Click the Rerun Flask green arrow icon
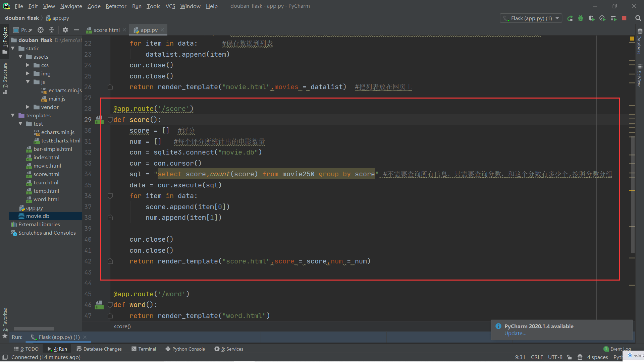Screen dimensions: 644x362 click(x=570, y=18)
